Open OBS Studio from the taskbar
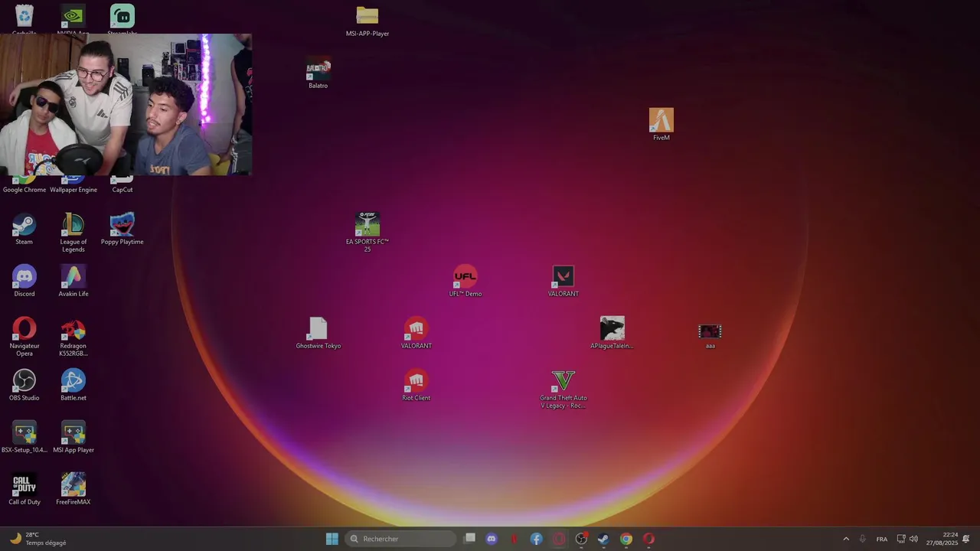 point(581,539)
